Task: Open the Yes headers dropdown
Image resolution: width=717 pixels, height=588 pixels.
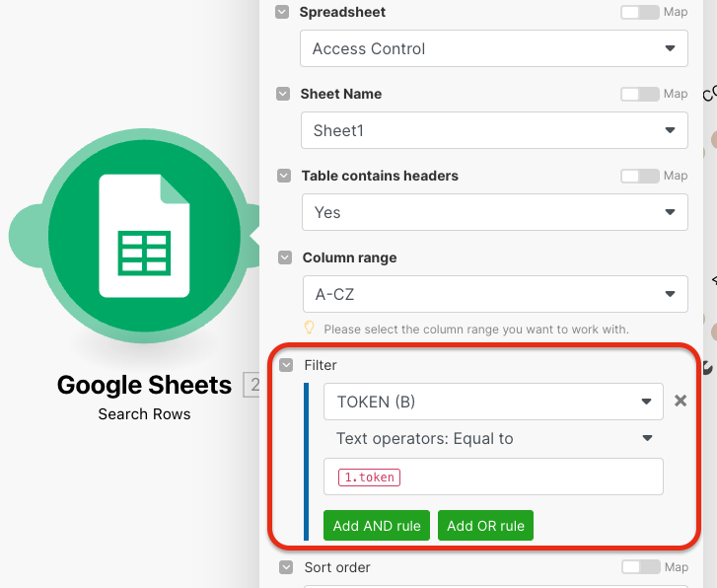Action: (495, 212)
